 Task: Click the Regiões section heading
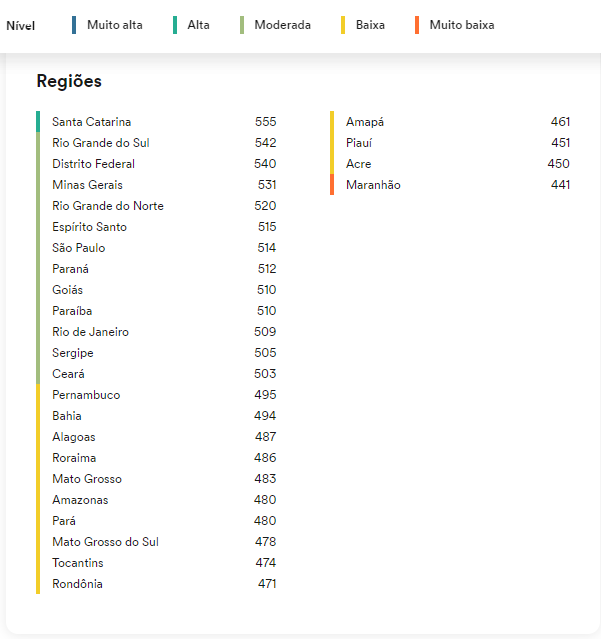pyautogui.click(x=69, y=81)
